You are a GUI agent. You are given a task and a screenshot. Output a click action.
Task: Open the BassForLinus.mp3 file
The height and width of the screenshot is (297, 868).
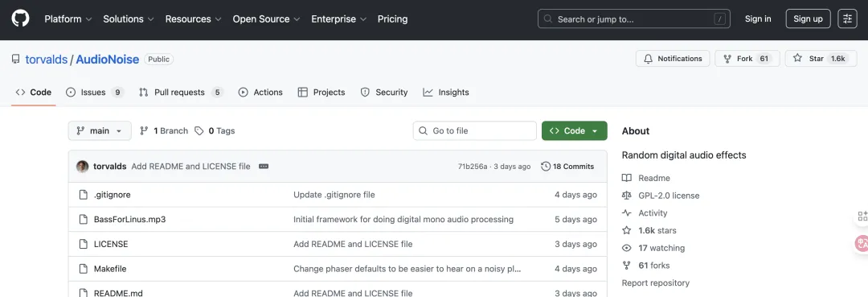click(129, 220)
